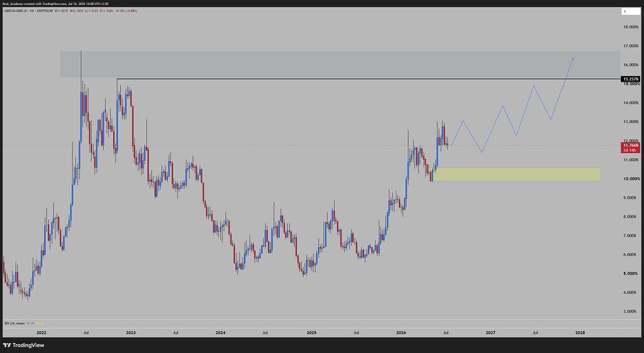Select the yellow demand zone rectangle

517,174
